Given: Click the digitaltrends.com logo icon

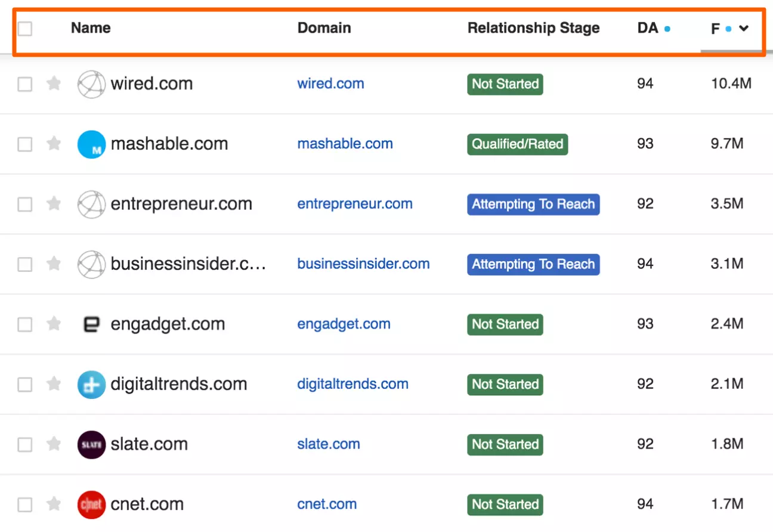Looking at the screenshot, I should (91, 385).
